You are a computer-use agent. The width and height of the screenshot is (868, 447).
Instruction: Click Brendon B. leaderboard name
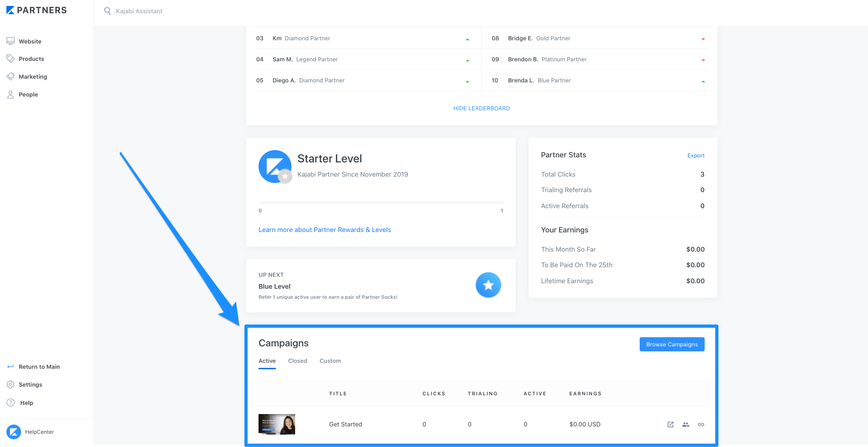pos(523,59)
